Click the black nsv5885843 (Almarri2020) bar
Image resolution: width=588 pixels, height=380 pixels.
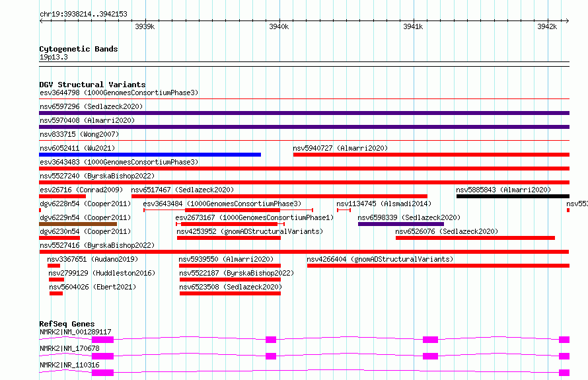[x=513, y=196]
